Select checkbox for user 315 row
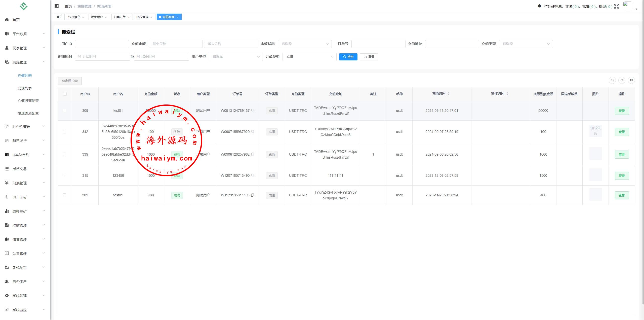Viewport: 644px width, 320px height. click(x=64, y=175)
